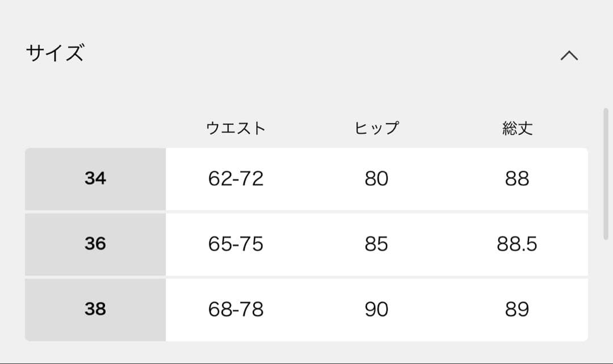Click the ウエスト column header
This screenshot has height=364, width=613.
(236, 128)
